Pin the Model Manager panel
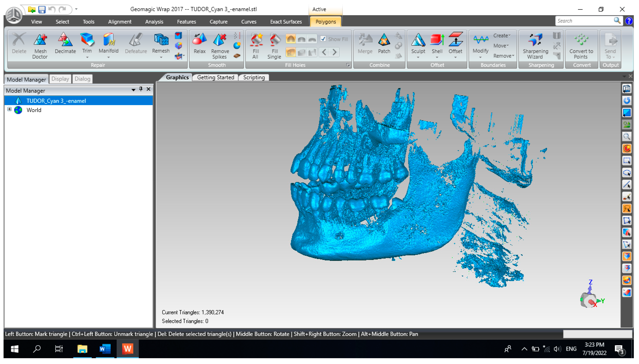 tap(141, 89)
